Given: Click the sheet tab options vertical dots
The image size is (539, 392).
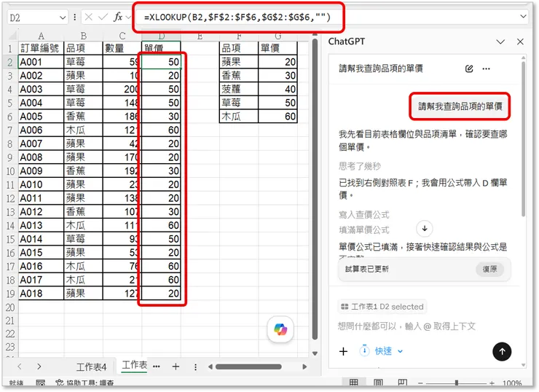Looking at the screenshot, I should (x=195, y=367).
